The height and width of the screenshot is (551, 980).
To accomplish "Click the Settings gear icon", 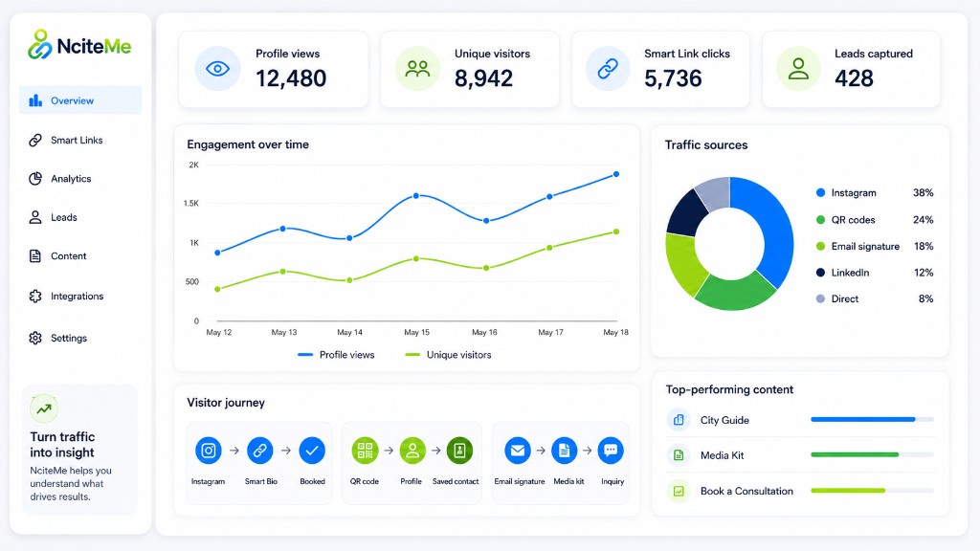I will (x=35, y=338).
